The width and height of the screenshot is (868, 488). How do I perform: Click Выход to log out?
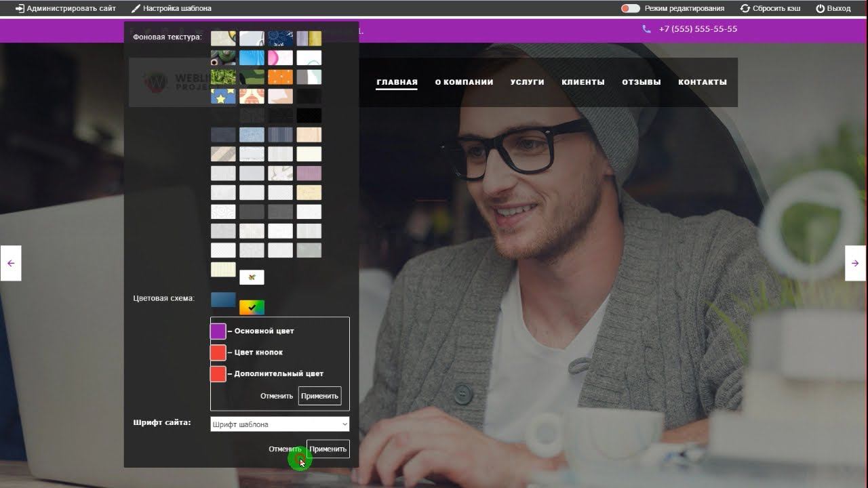pos(839,8)
